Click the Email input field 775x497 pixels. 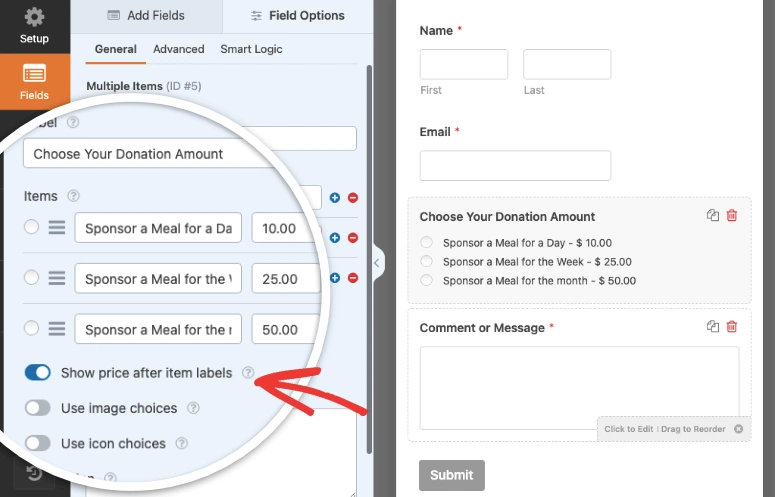514,165
